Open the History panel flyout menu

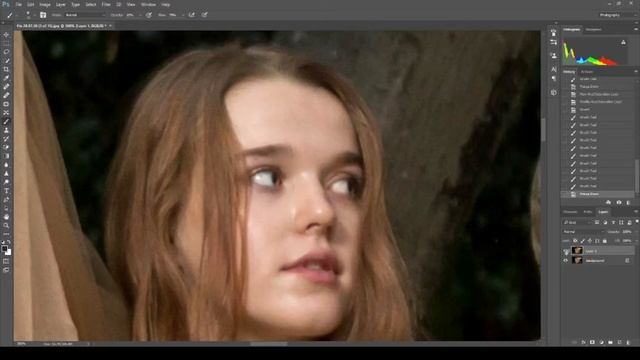(636, 71)
